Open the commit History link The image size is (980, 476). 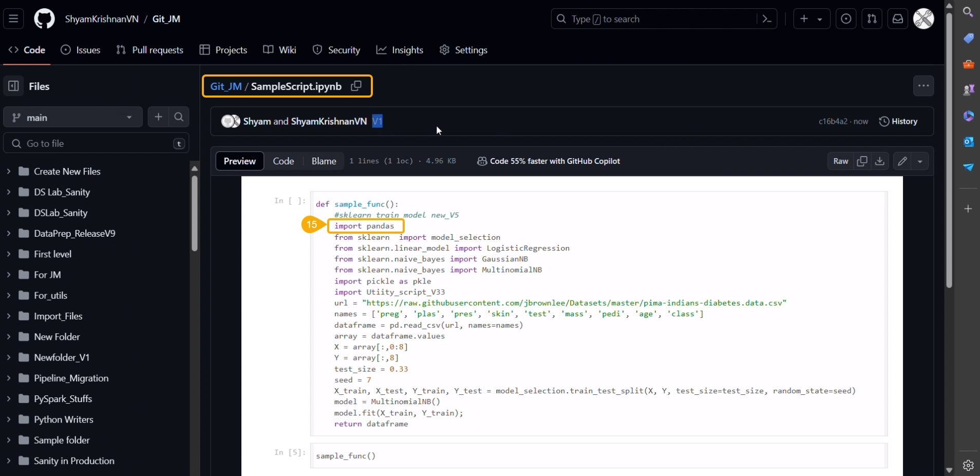898,121
